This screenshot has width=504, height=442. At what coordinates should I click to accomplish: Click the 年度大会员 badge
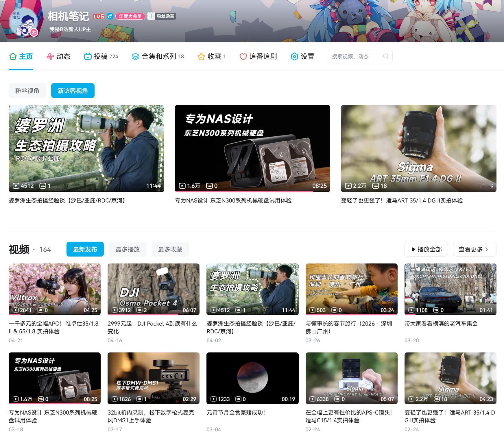[x=130, y=16]
